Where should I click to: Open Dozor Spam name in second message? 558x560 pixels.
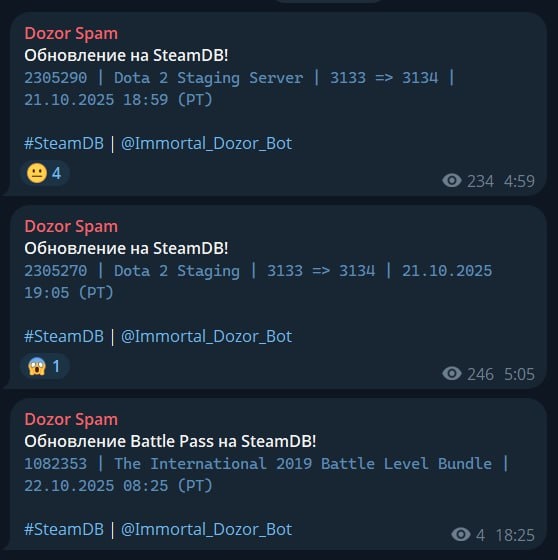click(x=71, y=226)
